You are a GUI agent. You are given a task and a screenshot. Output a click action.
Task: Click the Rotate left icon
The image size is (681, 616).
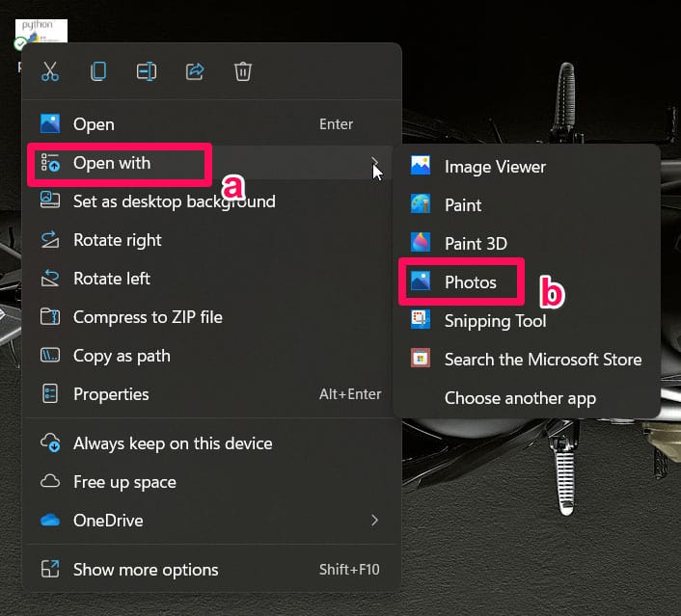[50, 278]
